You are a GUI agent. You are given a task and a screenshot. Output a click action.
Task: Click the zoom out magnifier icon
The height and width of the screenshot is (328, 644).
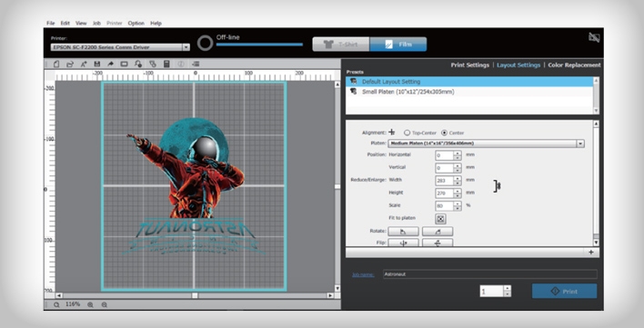pos(105,305)
